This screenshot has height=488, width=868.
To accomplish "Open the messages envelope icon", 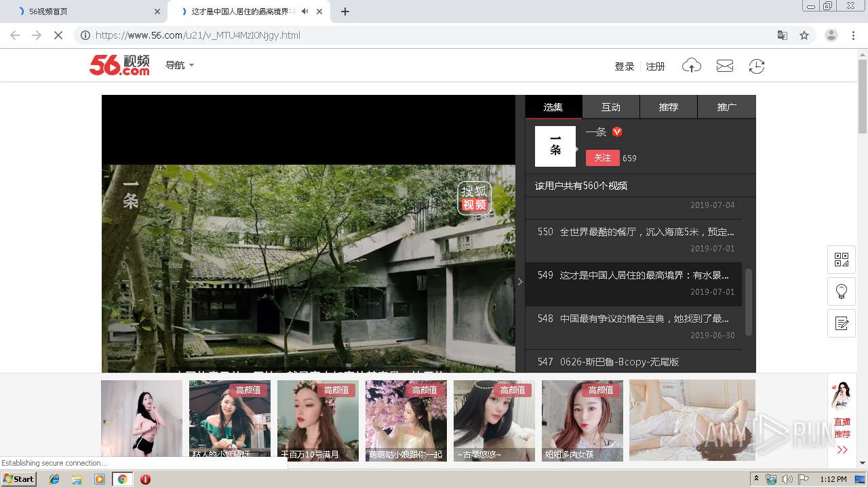I will (725, 66).
